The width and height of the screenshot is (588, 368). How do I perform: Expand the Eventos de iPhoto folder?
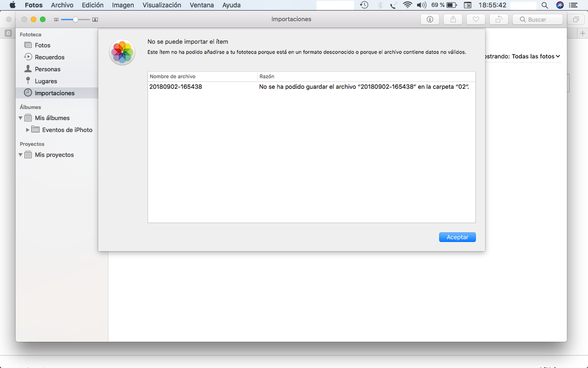28,130
